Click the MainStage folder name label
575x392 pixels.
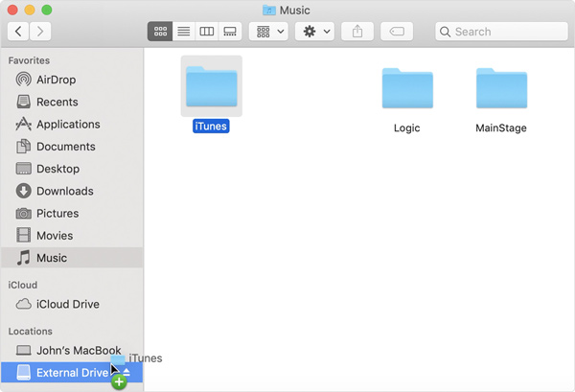(x=501, y=128)
